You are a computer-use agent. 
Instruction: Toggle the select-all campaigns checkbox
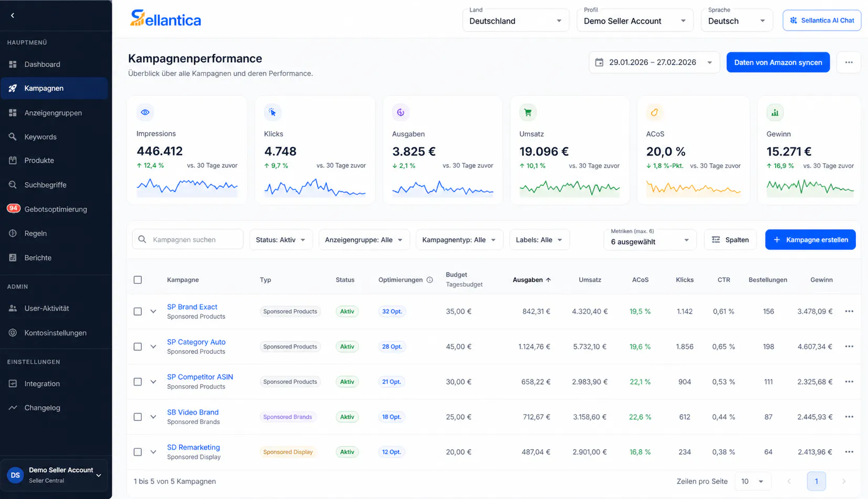[138, 280]
